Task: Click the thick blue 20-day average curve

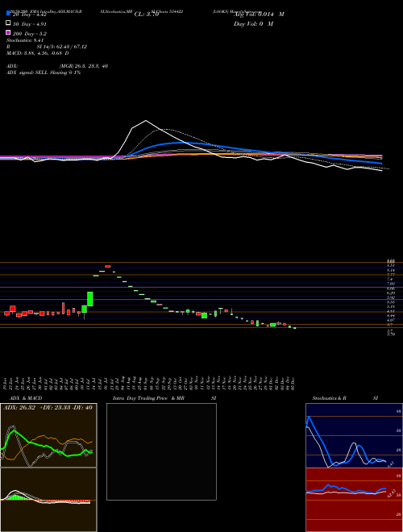Action: click(x=183, y=143)
